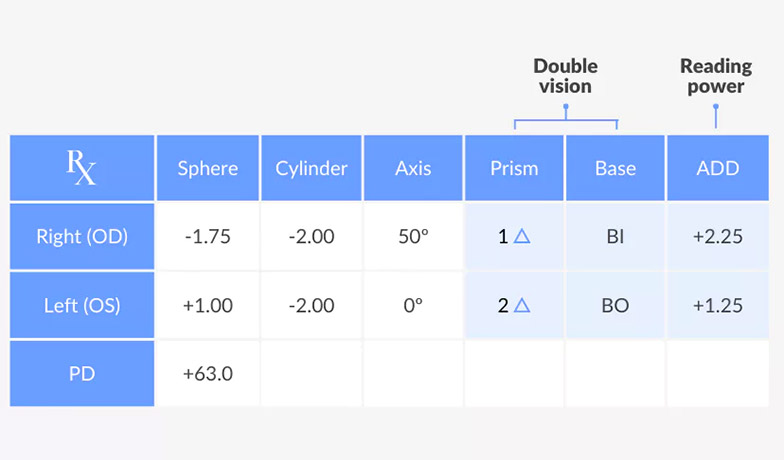This screenshot has width=784, height=460.
Task: Click the PD row label
Action: [x=82, y=373]
